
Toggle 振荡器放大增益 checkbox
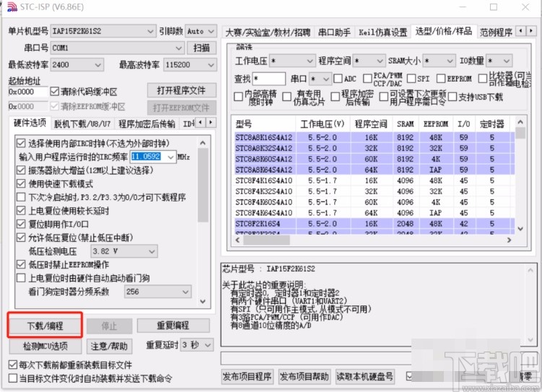pos(21,170)
